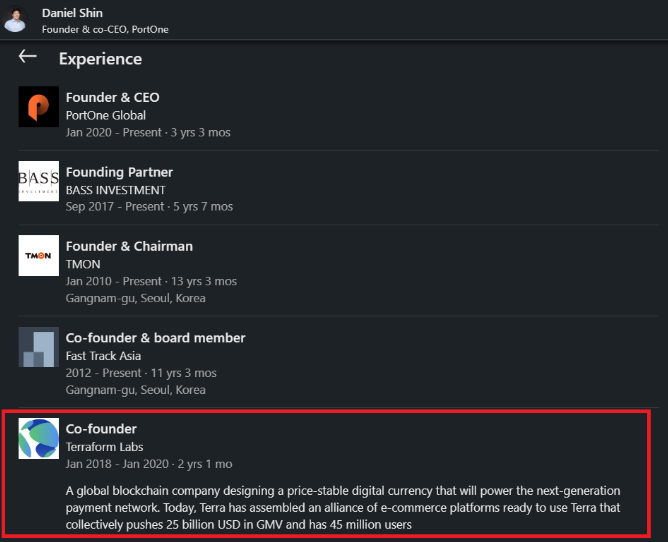
Task: Open the Founder & CEO position title
Action: pyautogui.click(x=112, y=97)
